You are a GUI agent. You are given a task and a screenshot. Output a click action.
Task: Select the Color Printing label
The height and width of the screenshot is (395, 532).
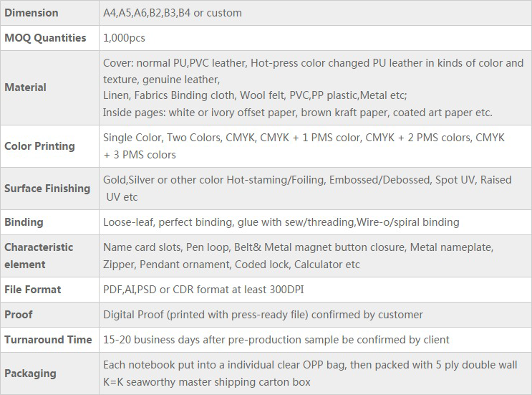[x=39, y=146]
